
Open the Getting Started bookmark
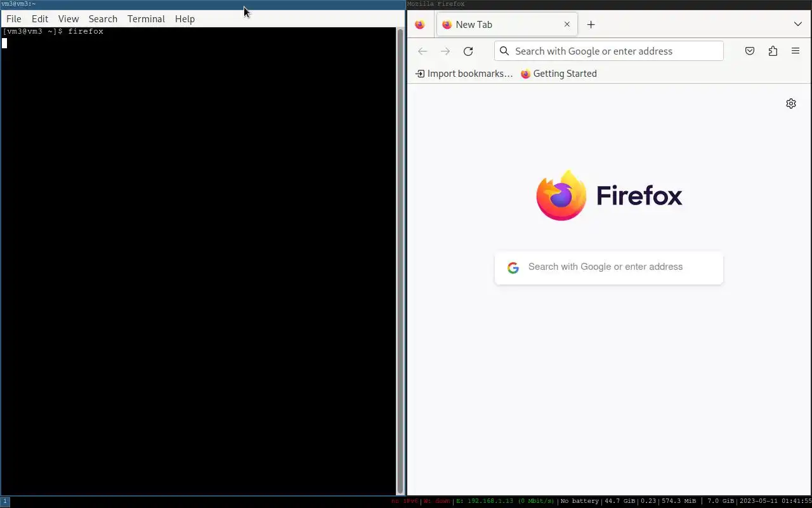559,74
